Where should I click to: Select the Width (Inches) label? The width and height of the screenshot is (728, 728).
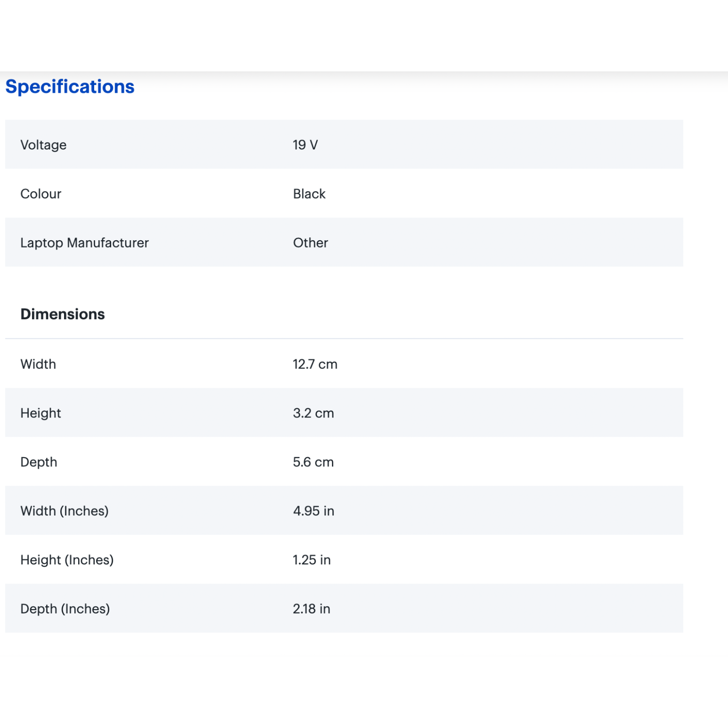coord(64,511)
